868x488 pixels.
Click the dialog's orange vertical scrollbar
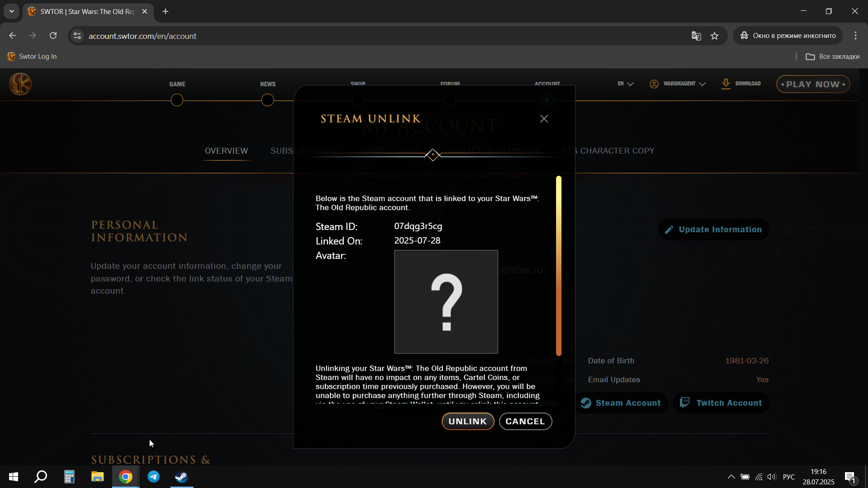(559, 266)
